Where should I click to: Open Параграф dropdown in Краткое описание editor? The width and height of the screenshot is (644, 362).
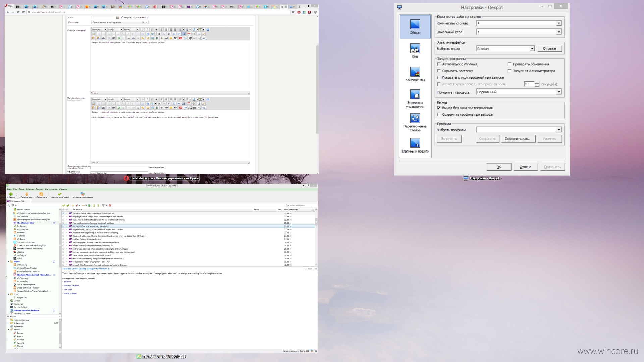click(99, 29)
